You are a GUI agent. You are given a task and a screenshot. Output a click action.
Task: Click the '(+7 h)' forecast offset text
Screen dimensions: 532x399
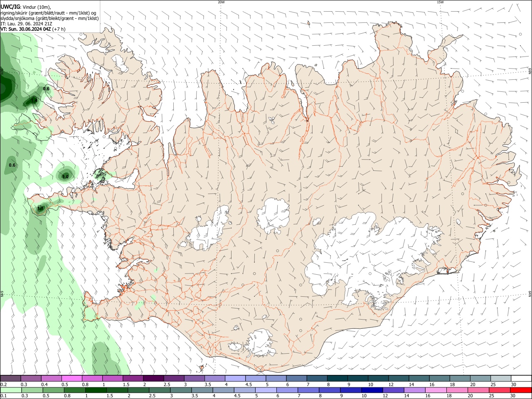pos(59,29)
